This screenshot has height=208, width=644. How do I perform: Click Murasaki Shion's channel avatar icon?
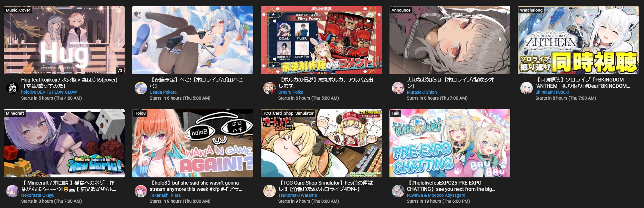point(398,88)
